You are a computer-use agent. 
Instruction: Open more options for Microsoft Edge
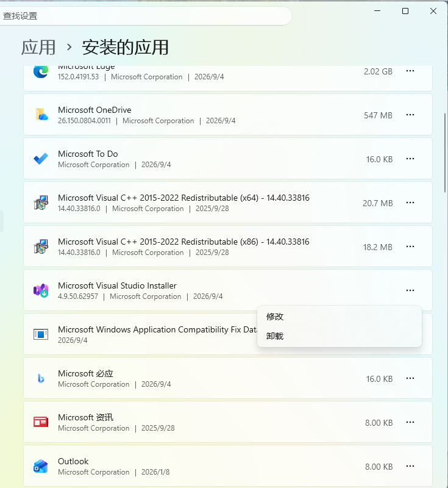(410, 71)
